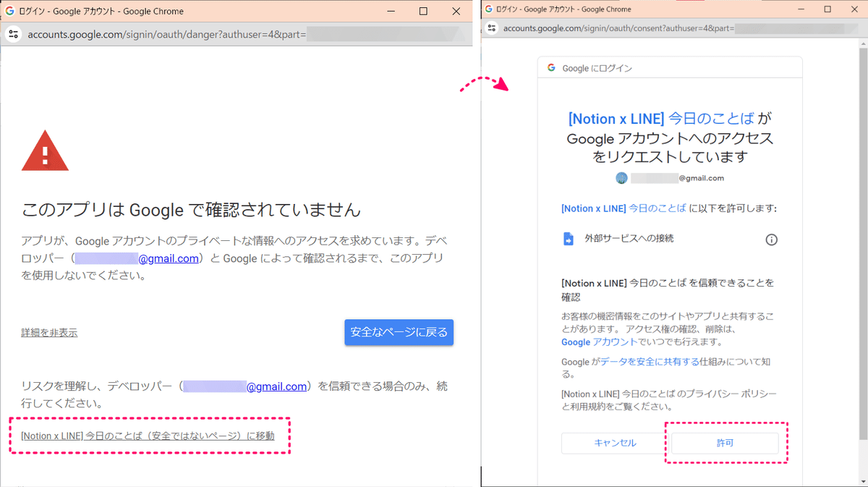Click the right window address bar URL
The height and width of the screenshot is (487, 868).
pos(618,28)
